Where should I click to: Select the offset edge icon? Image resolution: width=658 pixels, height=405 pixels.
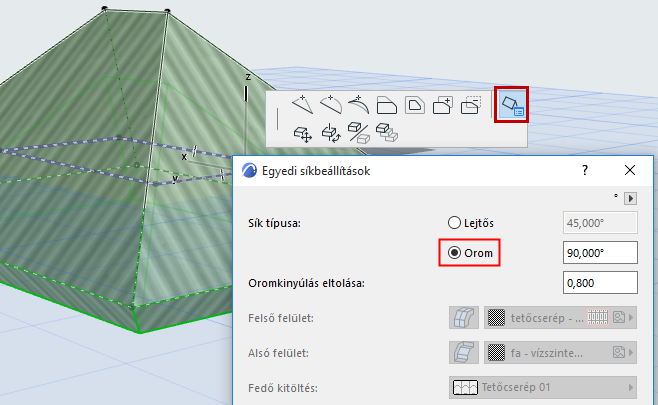click(x=386, y=105)
